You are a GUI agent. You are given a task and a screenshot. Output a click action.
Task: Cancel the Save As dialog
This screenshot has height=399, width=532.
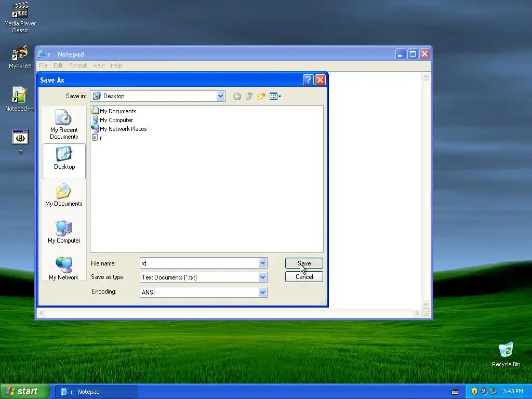(304, 277)
